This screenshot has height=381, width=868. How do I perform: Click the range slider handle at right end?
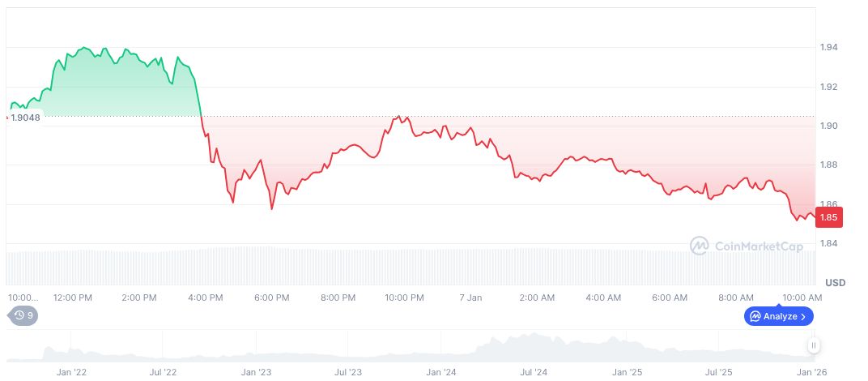point(814,346)
